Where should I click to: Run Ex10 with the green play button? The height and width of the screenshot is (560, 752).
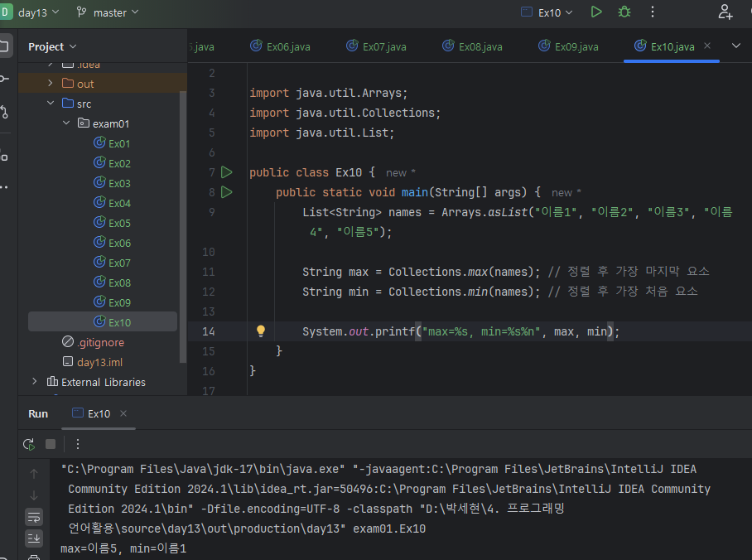click(x=596, y=12)
